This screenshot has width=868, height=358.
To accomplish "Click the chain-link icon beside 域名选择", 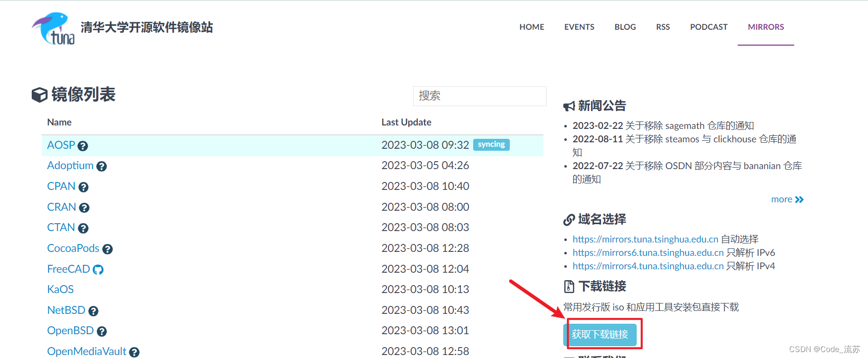I will pos(569,220).
